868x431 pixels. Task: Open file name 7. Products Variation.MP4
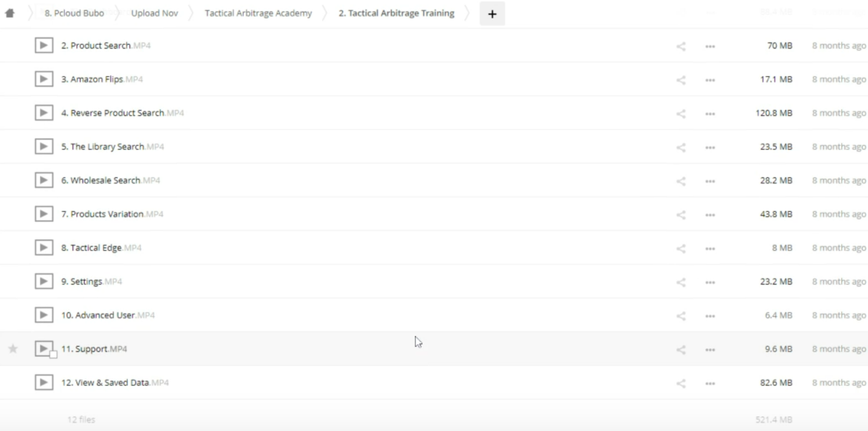pyautogui.click(x=112, y=214)
